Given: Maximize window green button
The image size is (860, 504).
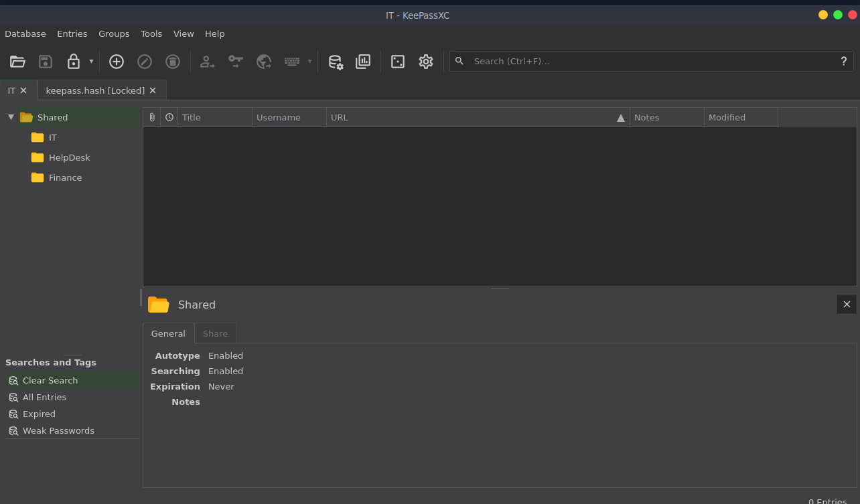Looking at the screenshot, I should 838,15.
